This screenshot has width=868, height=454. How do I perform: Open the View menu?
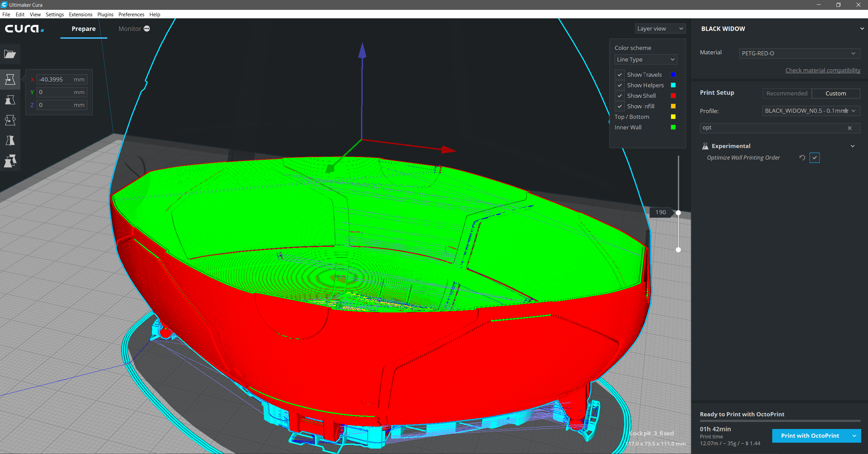pos(35,14)
